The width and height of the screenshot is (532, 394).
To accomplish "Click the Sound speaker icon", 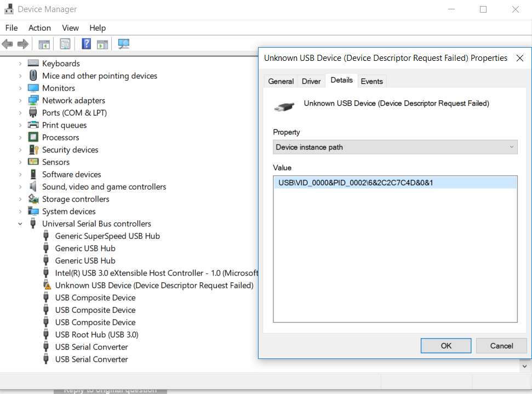I will point(33,186).
